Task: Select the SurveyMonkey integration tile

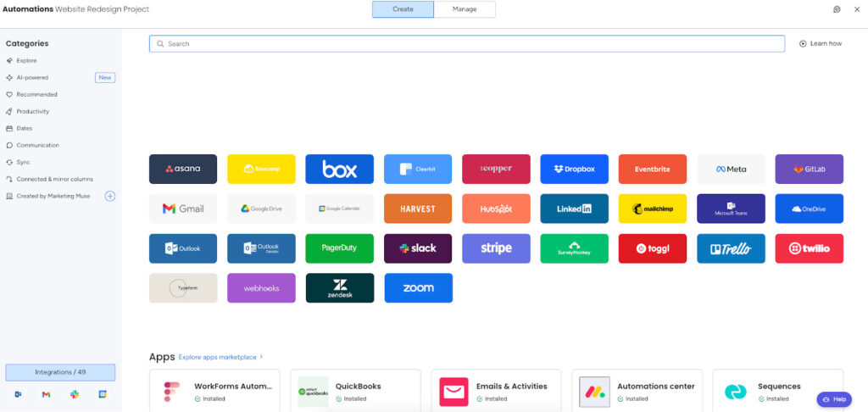Action: (x=574, y=248)
